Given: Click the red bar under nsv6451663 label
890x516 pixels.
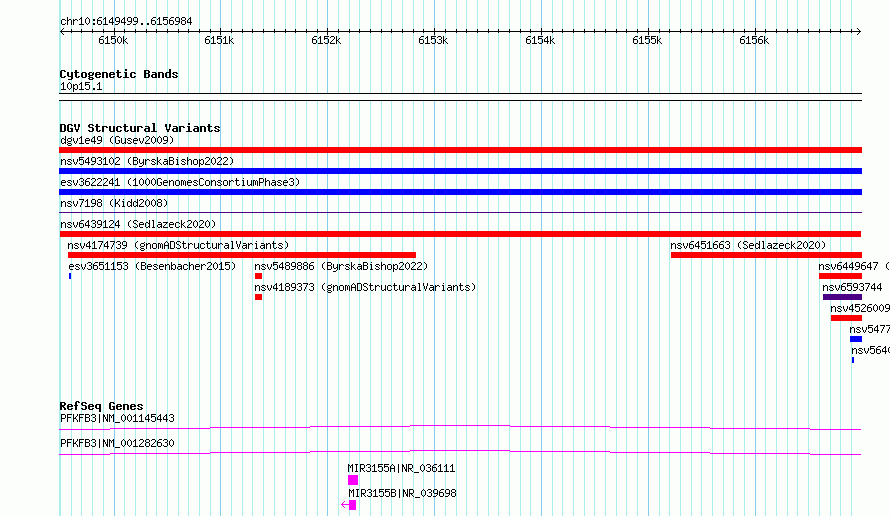Looking at the screenshot, I should (x=766, y=255).
